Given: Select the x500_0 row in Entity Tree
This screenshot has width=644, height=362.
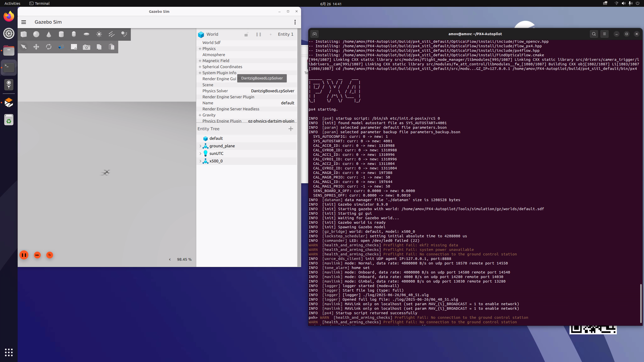Looking at the screenshot, I should 247,161.
